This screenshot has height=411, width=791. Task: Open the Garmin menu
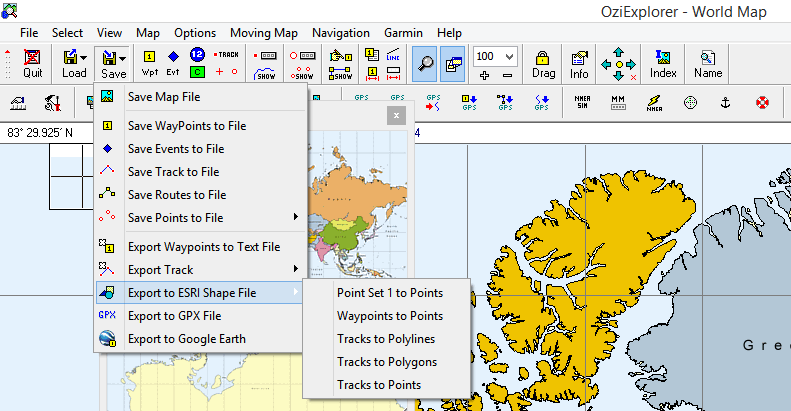[404, 33]
